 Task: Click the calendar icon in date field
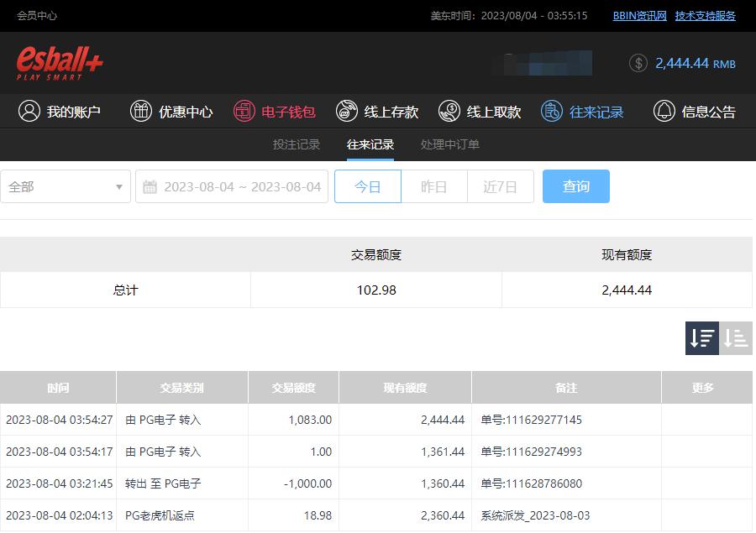tap(150, 186)
